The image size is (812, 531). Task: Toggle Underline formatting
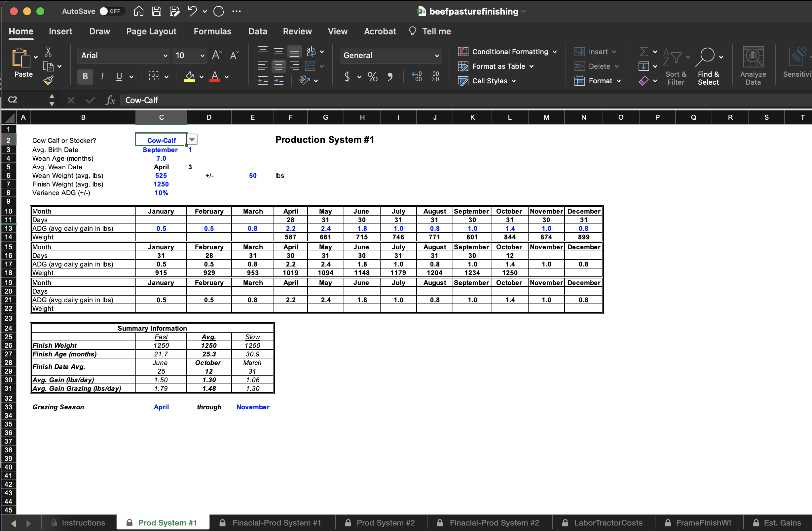(119, 76)
